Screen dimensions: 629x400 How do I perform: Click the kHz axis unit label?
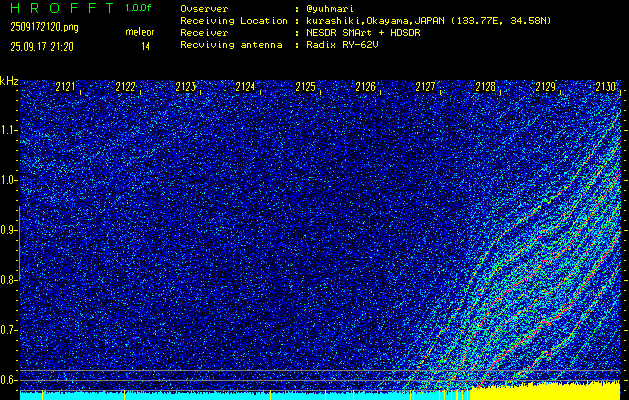tap(9, 81)
